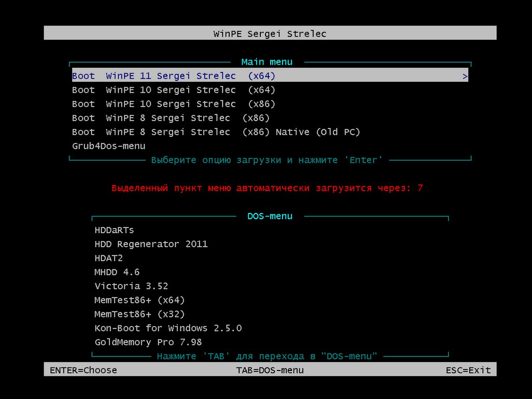Viewport: 532px width, 399px height.
Task: Select WinPE 8 (x86) Native (Old PC) entry
Action: coord(216,132)
